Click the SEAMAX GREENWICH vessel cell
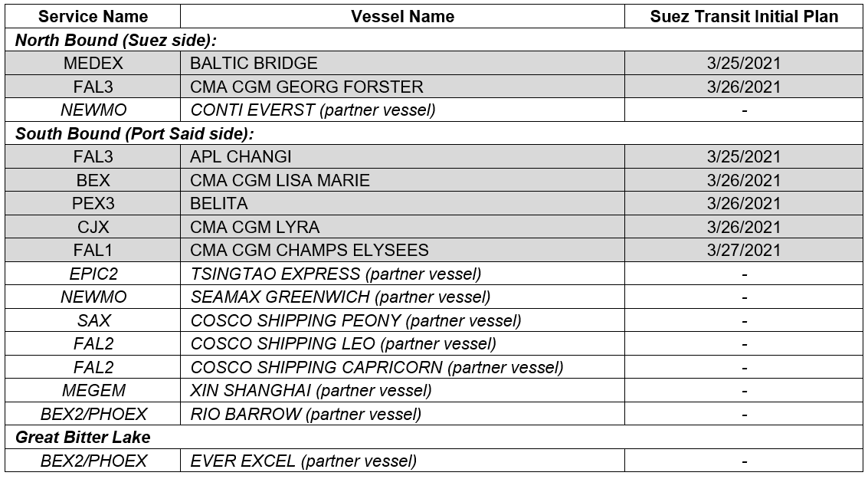The width and height of the screenshot is (868, 479). [x=402, y=297]
